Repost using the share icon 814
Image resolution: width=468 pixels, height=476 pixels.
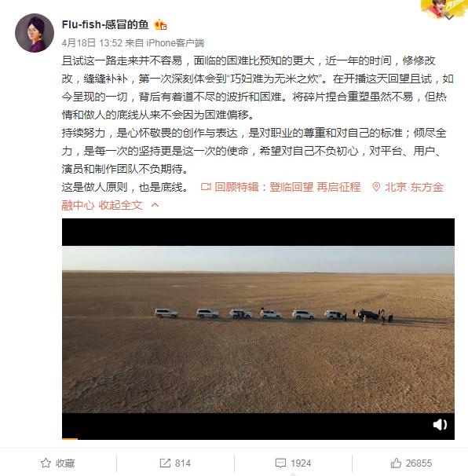[x=175, y=463]
